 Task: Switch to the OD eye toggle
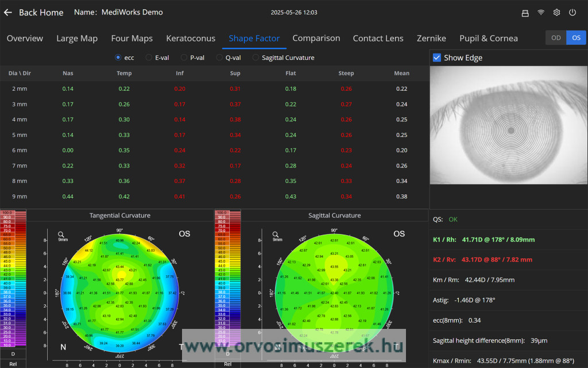556,38
